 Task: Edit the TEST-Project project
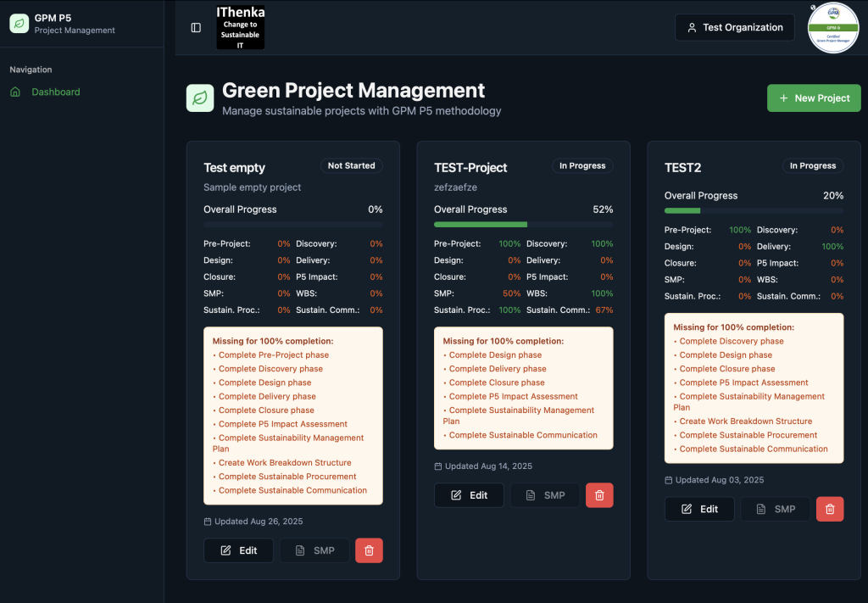click(469, 495)
